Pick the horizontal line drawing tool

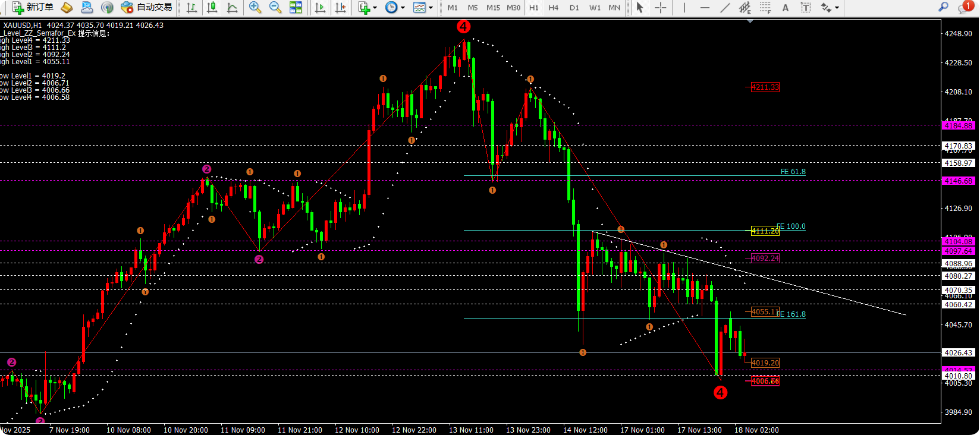tap(705, 8)
